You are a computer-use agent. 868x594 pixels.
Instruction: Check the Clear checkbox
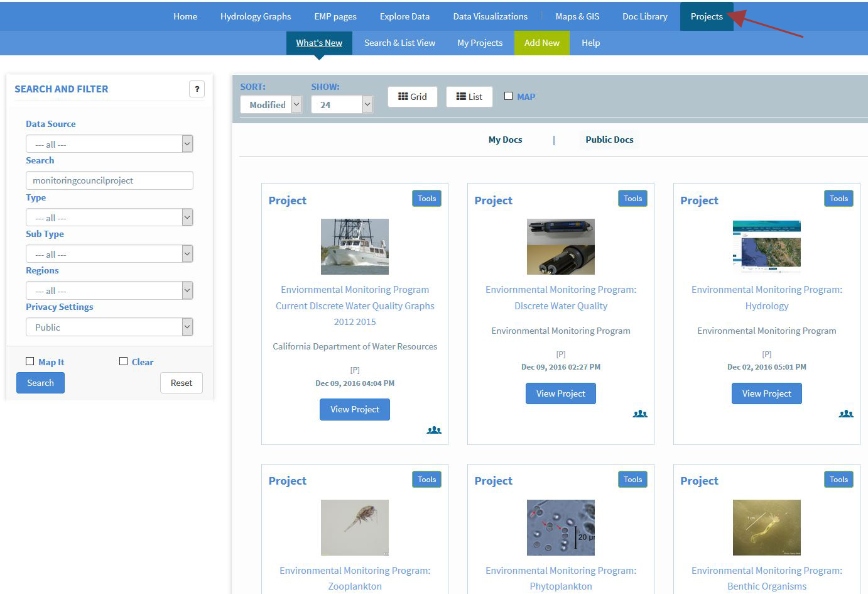(124, 361)
